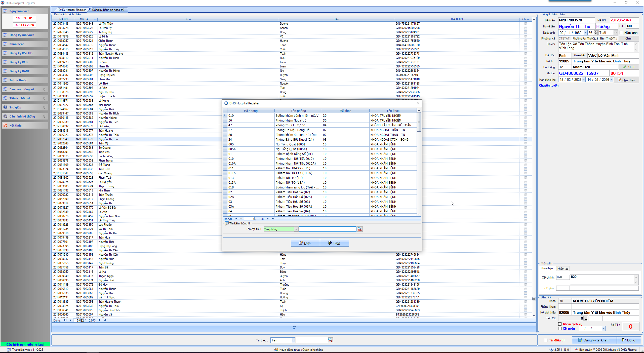Screen dimensions: 644x353
Task: Click the In toa thuốc sidebar item
Action: (18, 80)
